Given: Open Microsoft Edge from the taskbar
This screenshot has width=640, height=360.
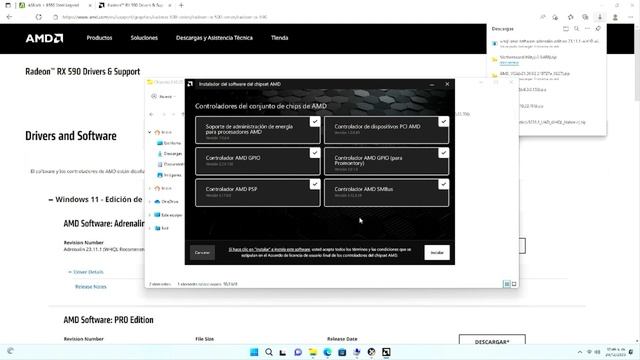Looking at the screenshot, I should coord(327,352).
